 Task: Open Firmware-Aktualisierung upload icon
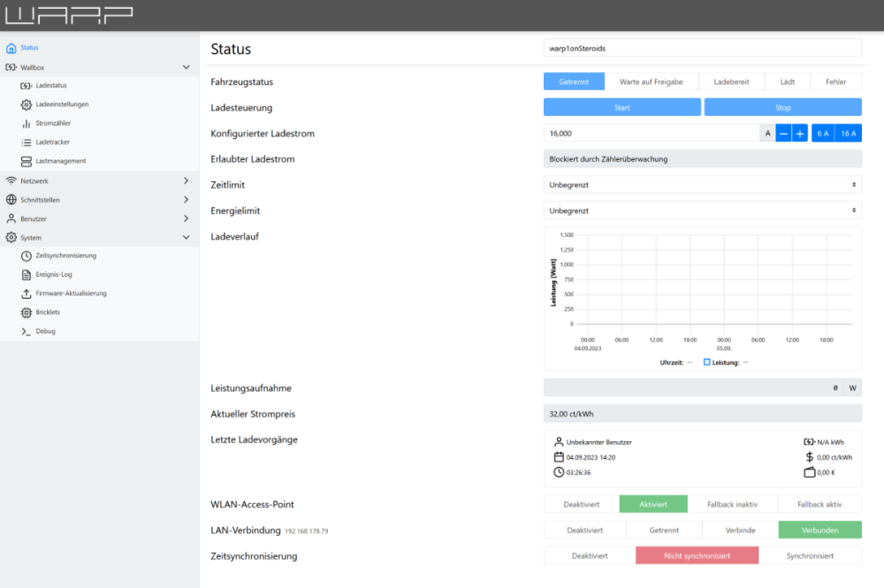pyautogui.click(x=26, y=294)
